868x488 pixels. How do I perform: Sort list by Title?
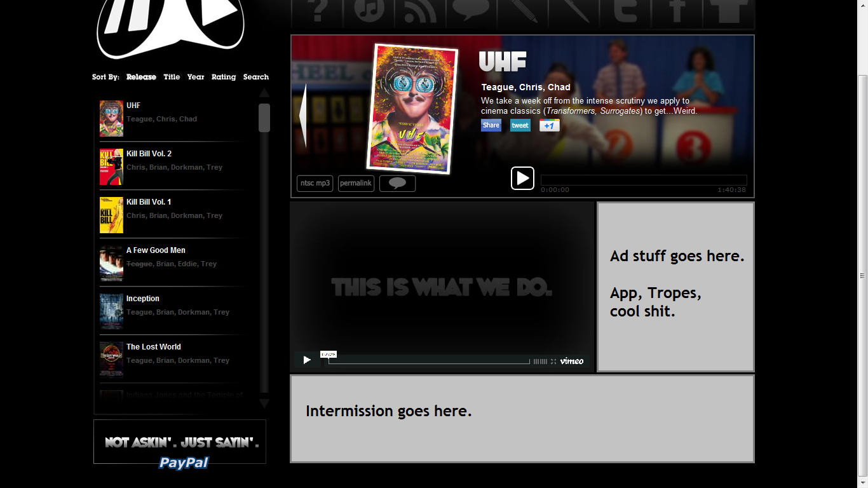(172, 77)
